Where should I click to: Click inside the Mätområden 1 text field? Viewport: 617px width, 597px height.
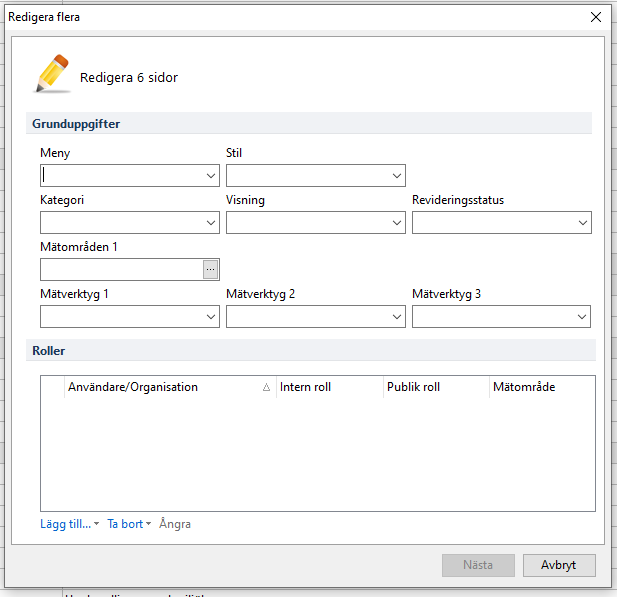click(x=120, y=269)
